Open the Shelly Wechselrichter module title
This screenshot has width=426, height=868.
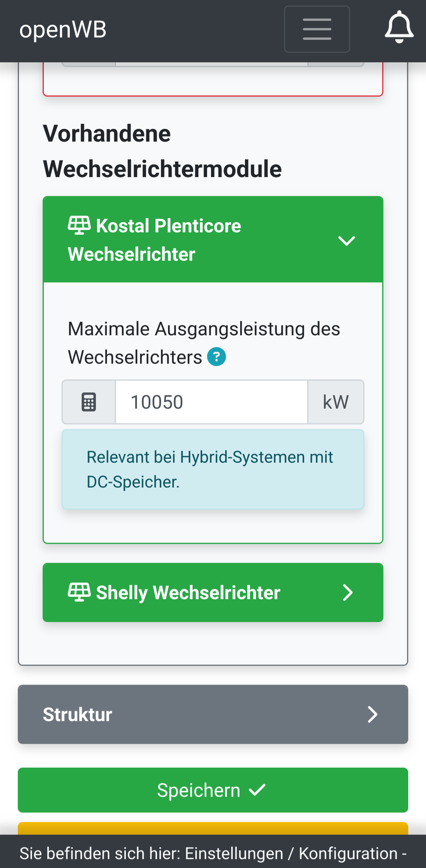[x=188, y=593]
